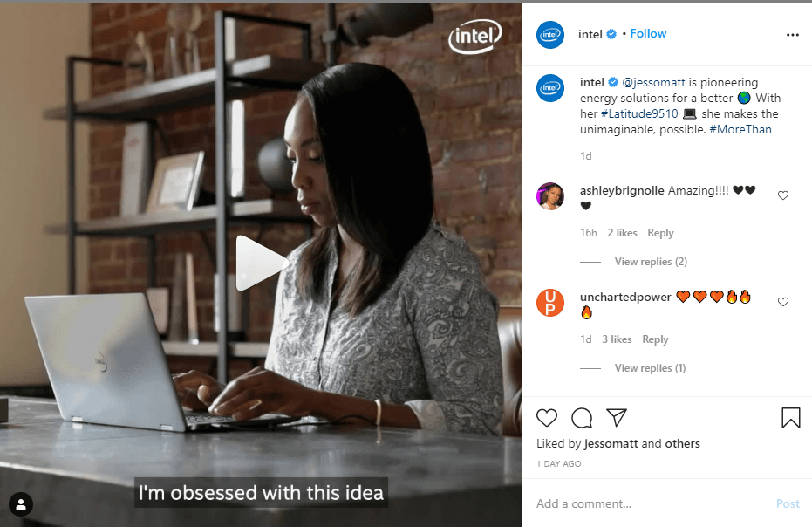This screenshot has height=527, width=812.
Task: Open ashleybrignolle's profile picture
Action: click(550, 195)
